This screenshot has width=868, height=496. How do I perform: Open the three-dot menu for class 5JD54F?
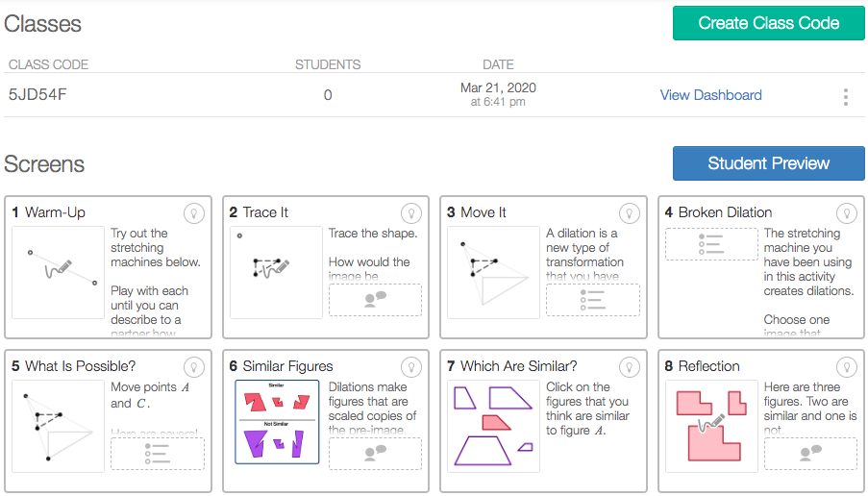(x=846, y=97)
